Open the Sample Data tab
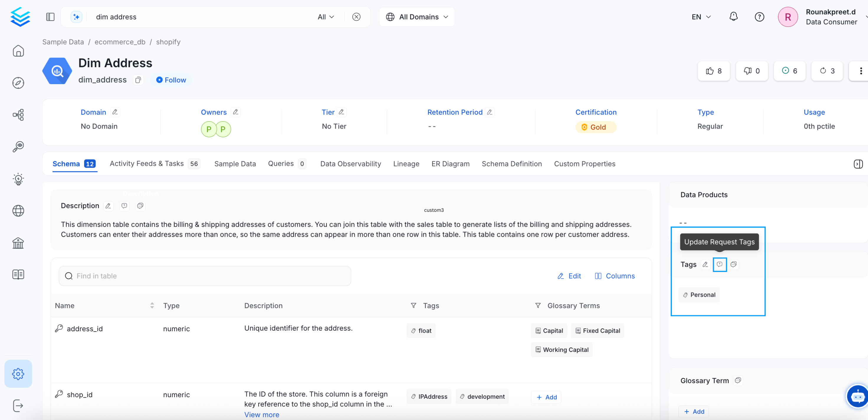 point(235,164)
